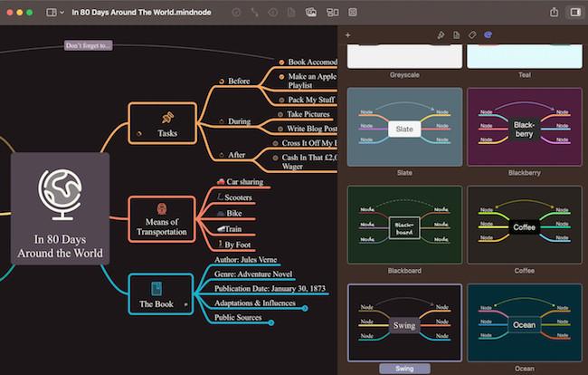This screenshot has width=588, height=375.
Task: Click the bike icon beside Bike
Action: (221, 213)
